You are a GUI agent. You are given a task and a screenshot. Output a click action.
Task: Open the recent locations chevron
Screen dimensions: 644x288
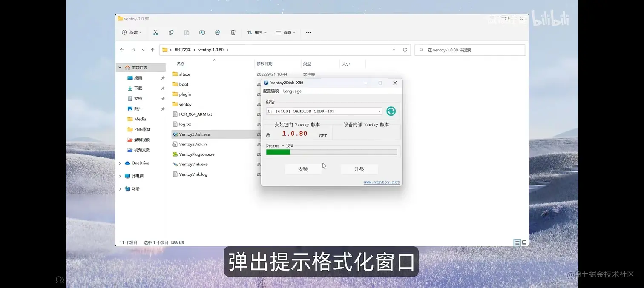pos(143,50)
